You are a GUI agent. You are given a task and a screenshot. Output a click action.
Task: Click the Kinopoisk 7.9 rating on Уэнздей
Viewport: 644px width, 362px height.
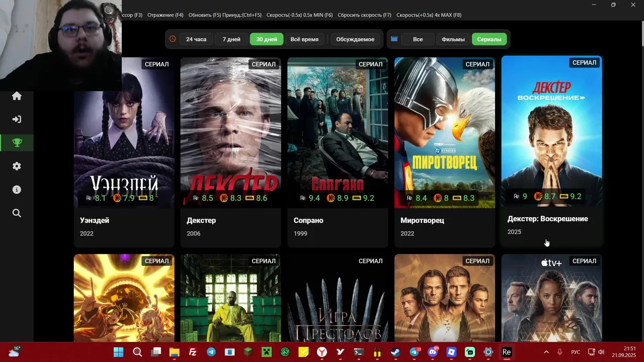[x=124, y=198]
